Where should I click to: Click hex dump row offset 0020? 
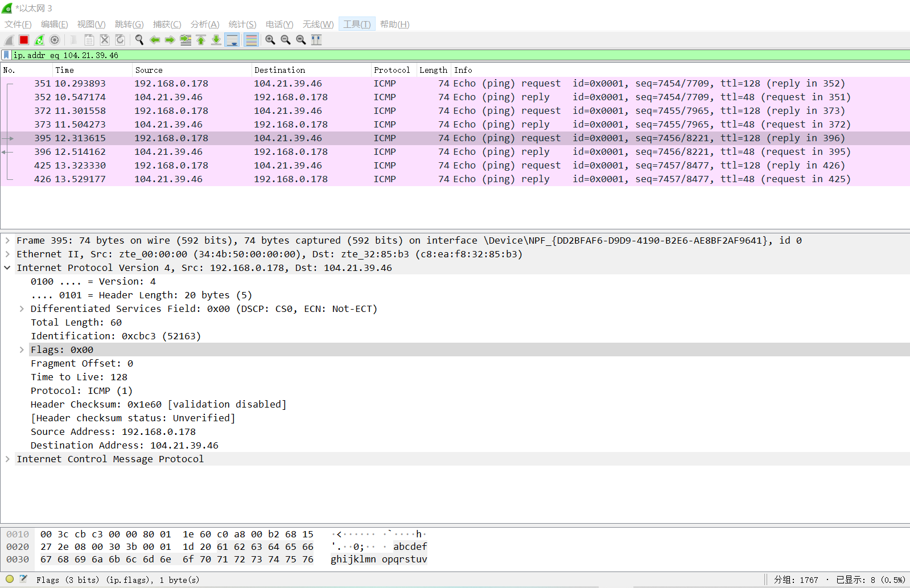point(18,546)
